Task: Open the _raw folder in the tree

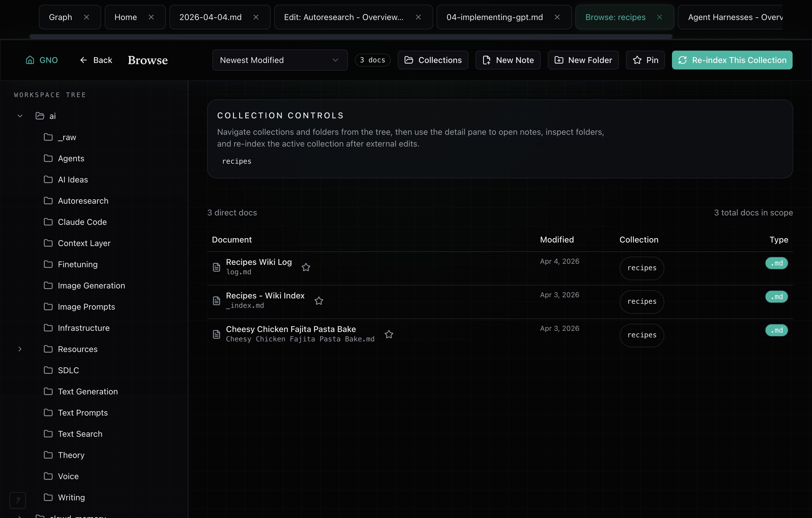Action: coord(67,137)
